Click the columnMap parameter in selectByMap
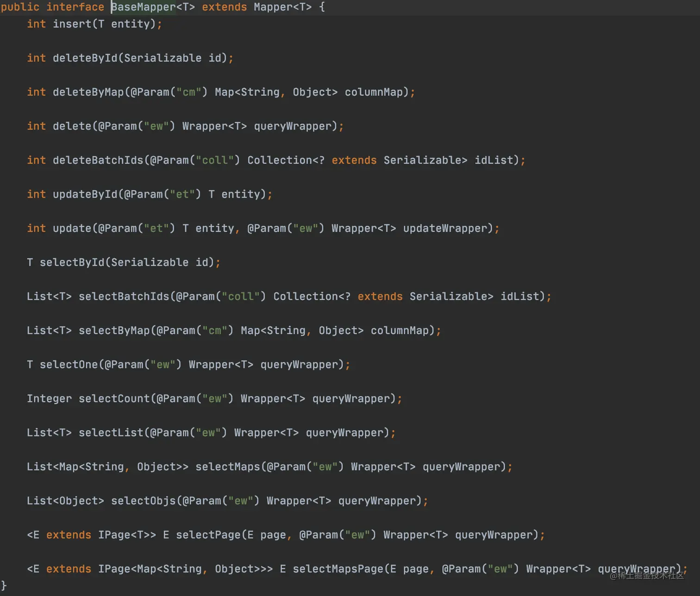 click(400, 330)
